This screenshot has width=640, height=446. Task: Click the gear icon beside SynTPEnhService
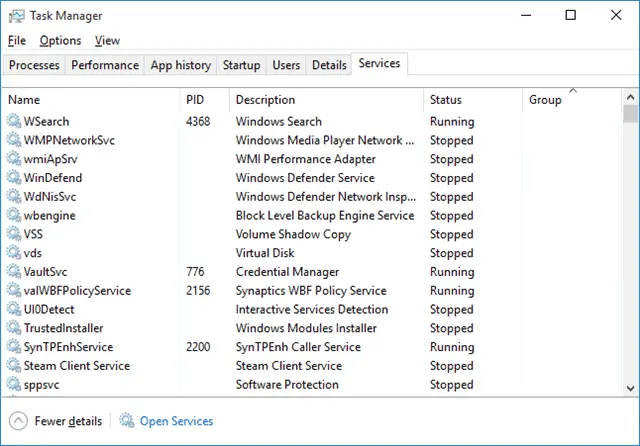14,346
